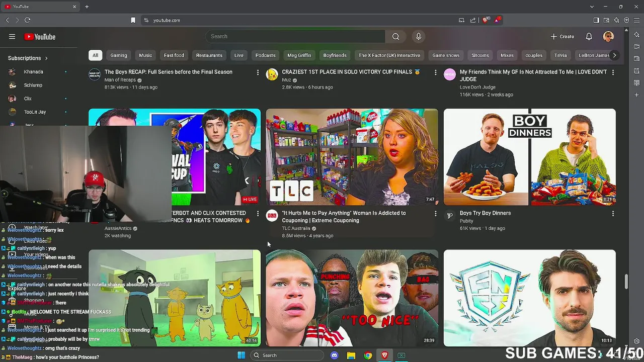Open the notifications bell

click(589, 36)
